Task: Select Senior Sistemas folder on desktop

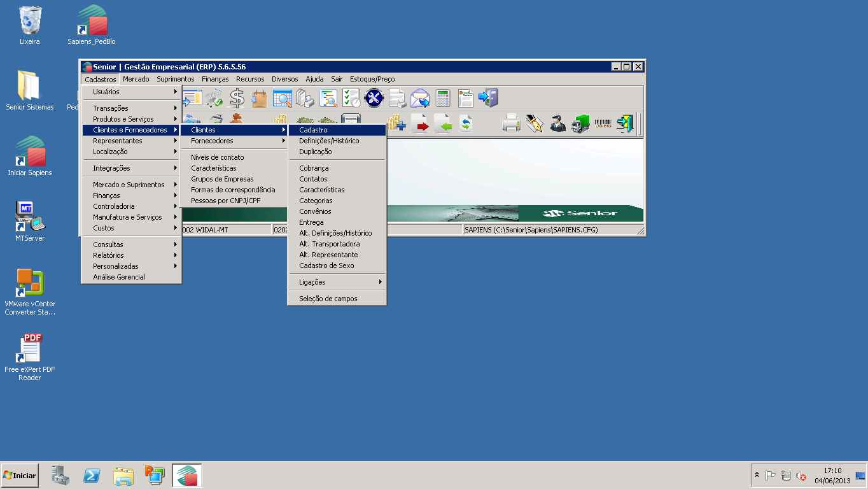Action: coord(30,91)
